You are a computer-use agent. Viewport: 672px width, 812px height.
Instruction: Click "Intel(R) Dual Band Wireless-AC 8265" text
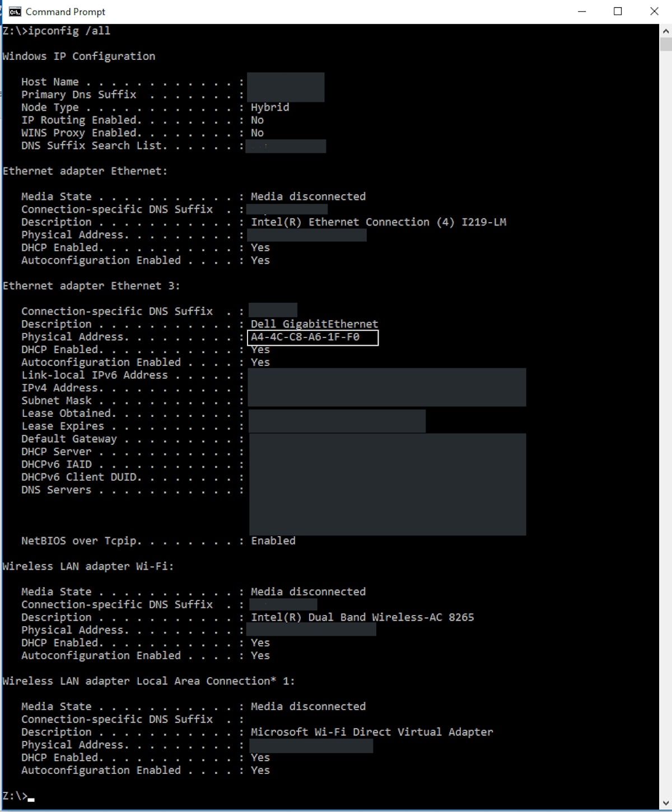(x=362, y=617)
